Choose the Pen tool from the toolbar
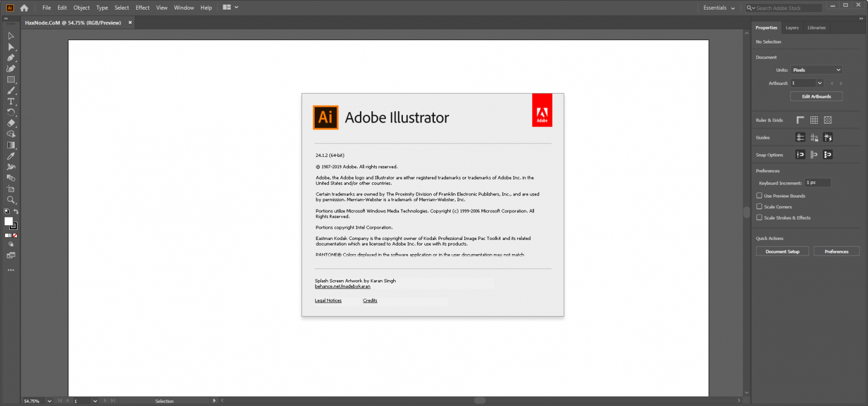The height and width of the screenshot is (406, 868). pyautogui.click(x=11, y=57)
